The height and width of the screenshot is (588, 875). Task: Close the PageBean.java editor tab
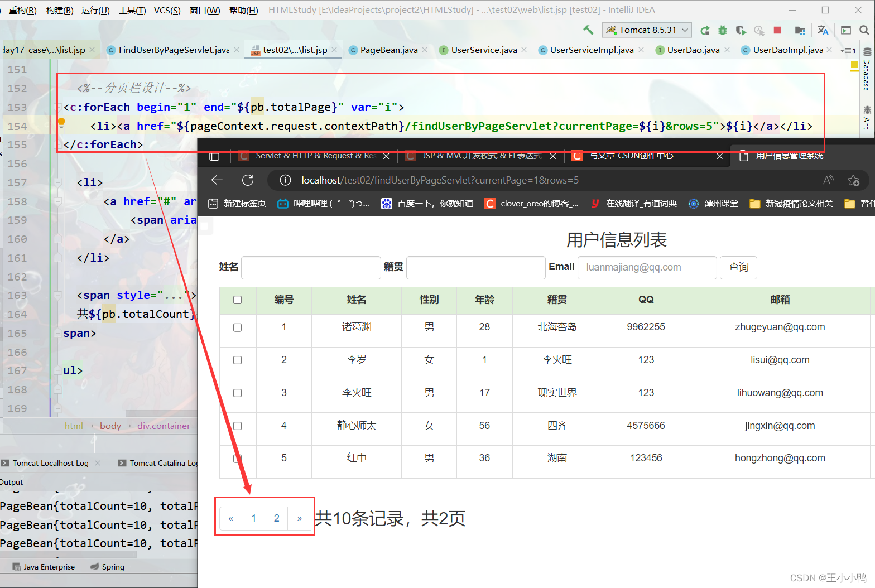(x=425, y=50)
